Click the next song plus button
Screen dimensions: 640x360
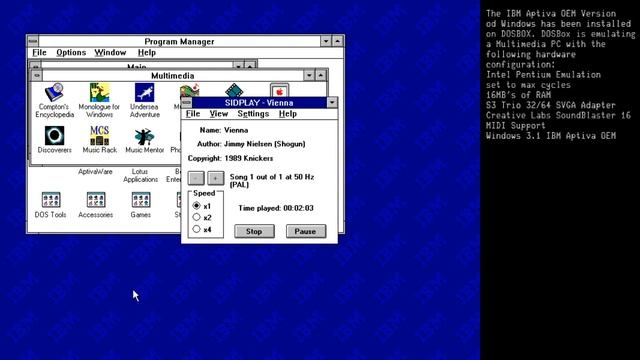216,178
